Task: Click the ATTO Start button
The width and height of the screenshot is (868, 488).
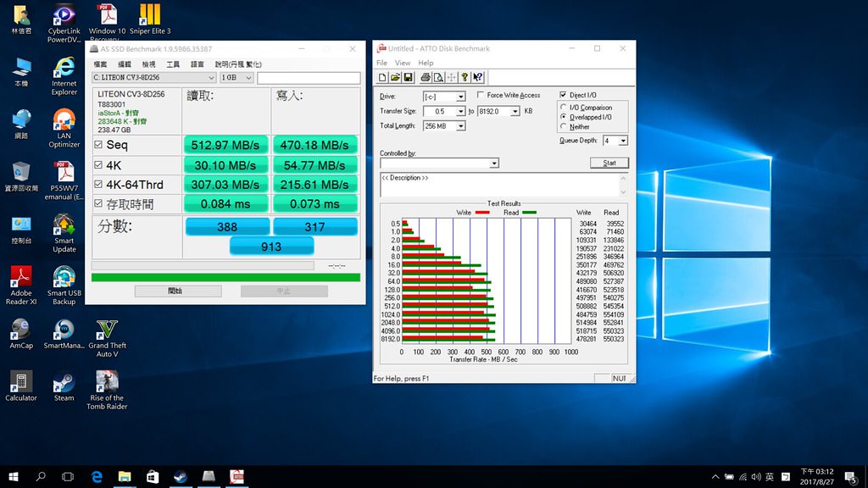Action: (x=609, y=163)
